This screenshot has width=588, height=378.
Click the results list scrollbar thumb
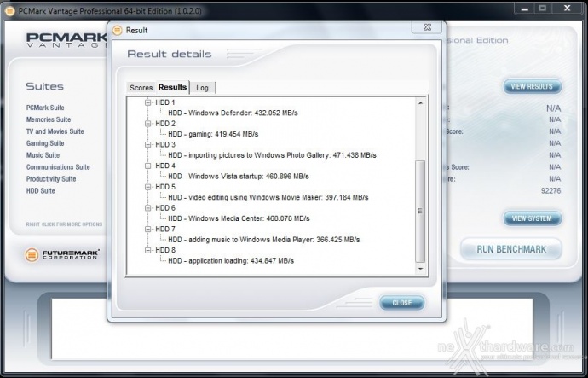tap(420, 212)
